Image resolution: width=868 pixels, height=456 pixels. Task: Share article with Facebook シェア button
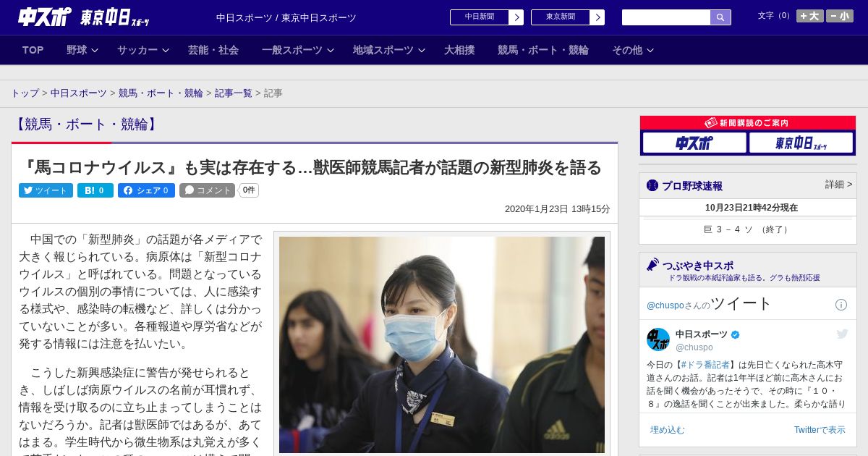[x=146, y=190]
